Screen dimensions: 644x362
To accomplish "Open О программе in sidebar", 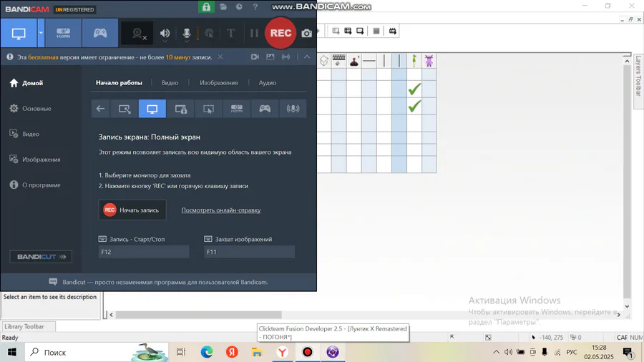I will coord(35,185).
